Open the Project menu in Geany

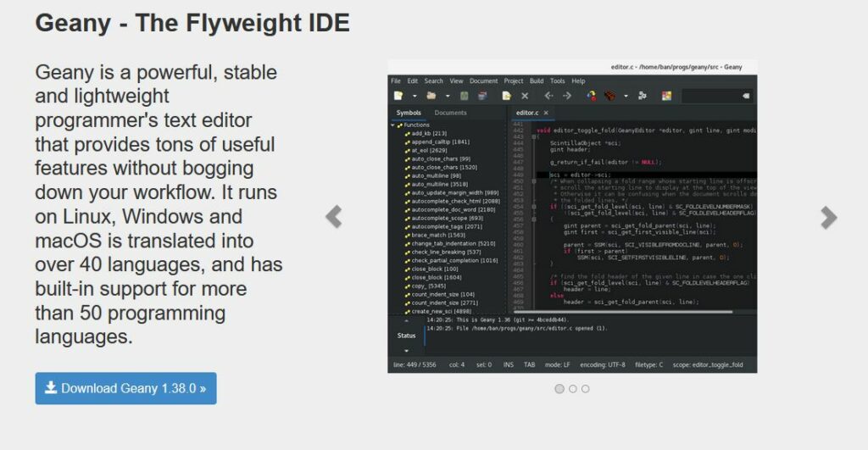point(513,81)
